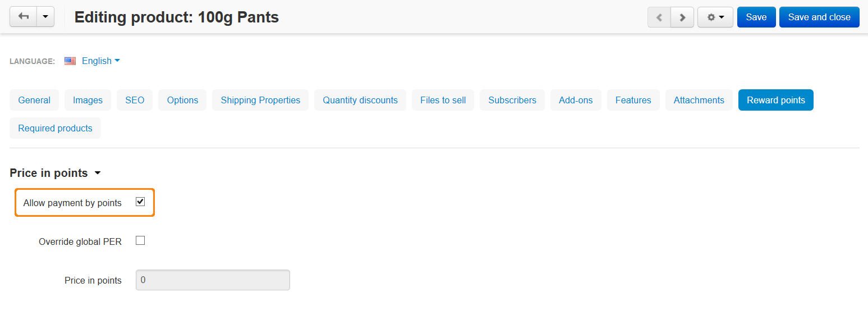The width and height of the screenshot is (868, 310).
Task: Select the Reward points tab
Action: pyautogui.click(x=776, y=100)
